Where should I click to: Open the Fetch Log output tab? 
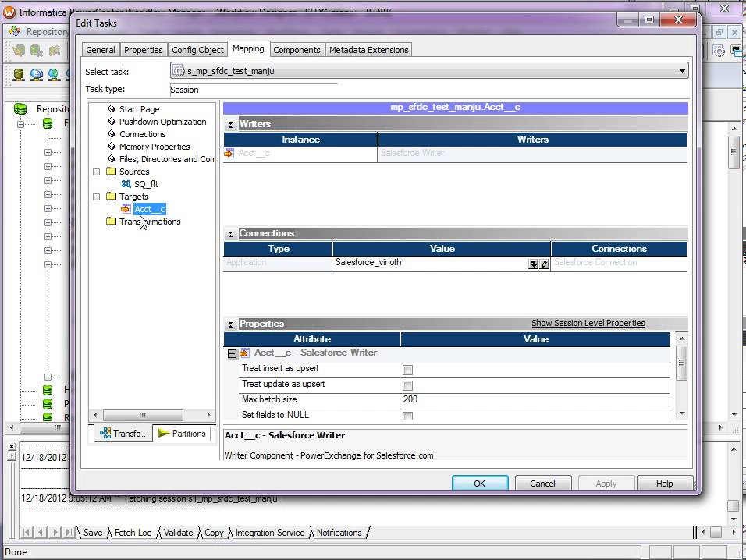133,533
